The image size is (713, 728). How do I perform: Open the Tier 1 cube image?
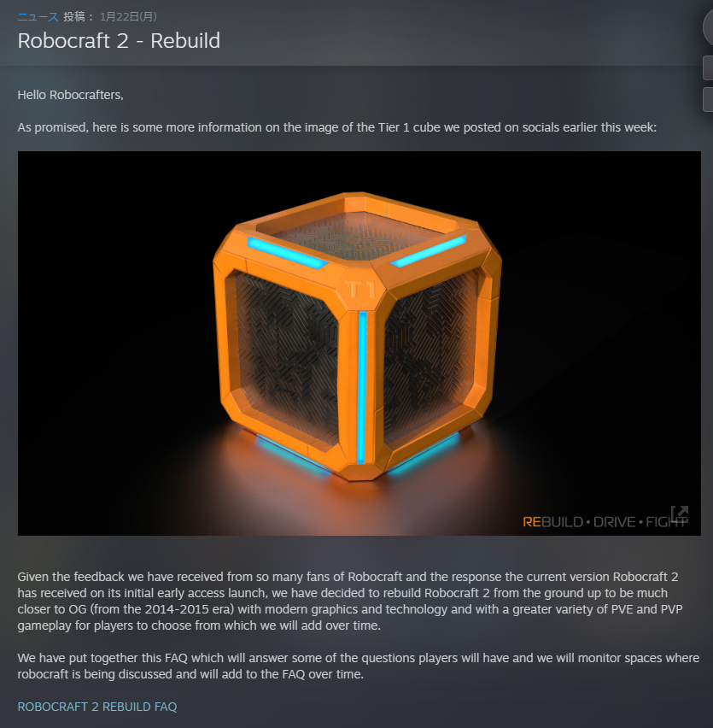point(359,343)
